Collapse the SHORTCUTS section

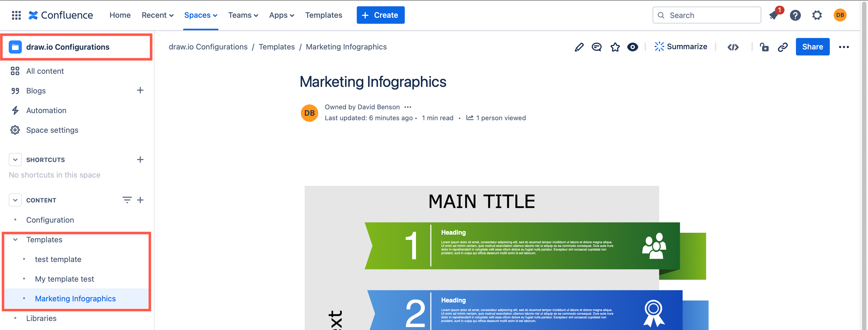tap(15, 160)
